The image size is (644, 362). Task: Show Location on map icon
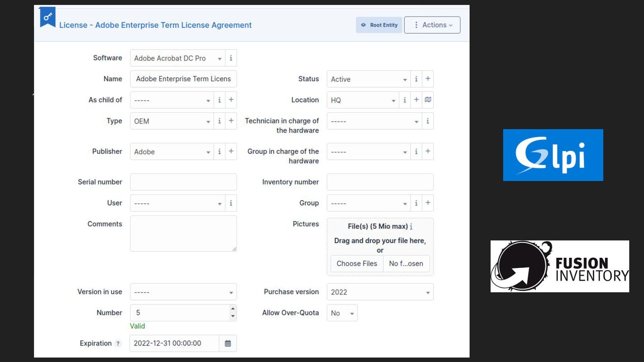coord(428,100)
